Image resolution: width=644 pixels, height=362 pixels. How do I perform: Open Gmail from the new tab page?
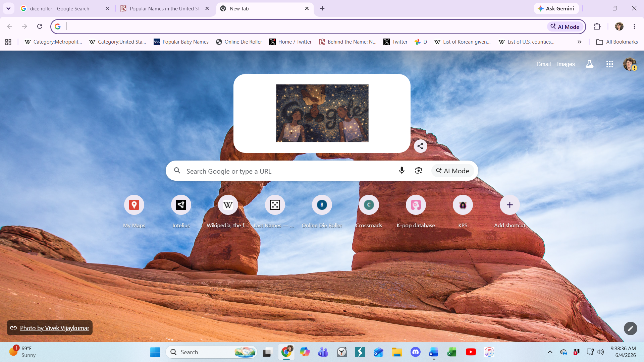pos(543,64)
